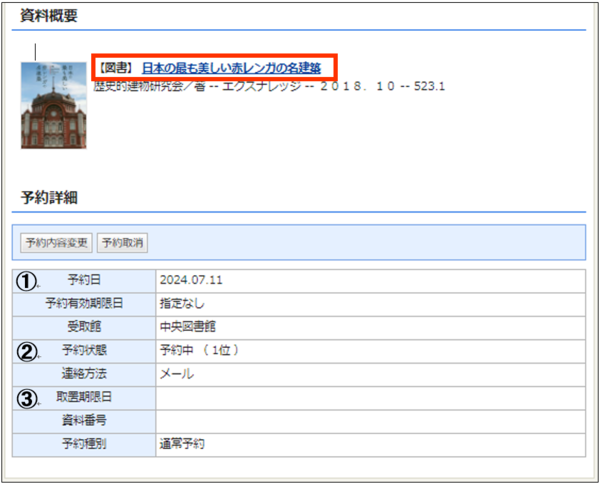Click the circled number ③ marker
This screenshot has height=484, width=600.
pos(28,398)
